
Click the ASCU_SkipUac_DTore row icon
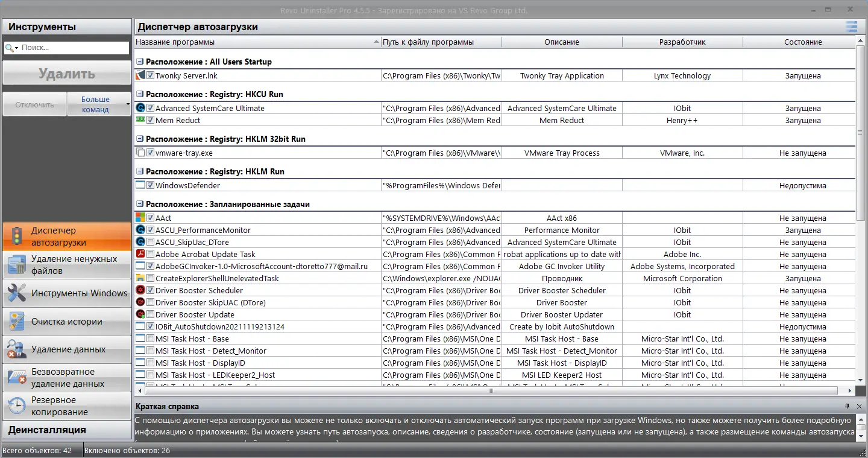coord(140,242)
